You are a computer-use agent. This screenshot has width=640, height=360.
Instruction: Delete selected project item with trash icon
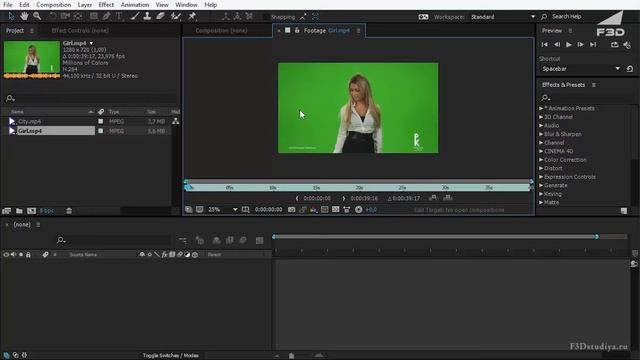point(69,211)
